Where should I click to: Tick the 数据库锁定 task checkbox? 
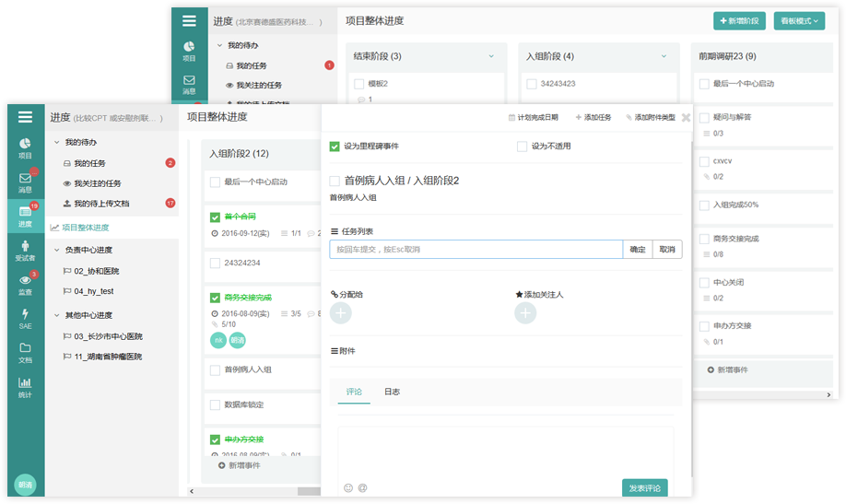point(215,404)
